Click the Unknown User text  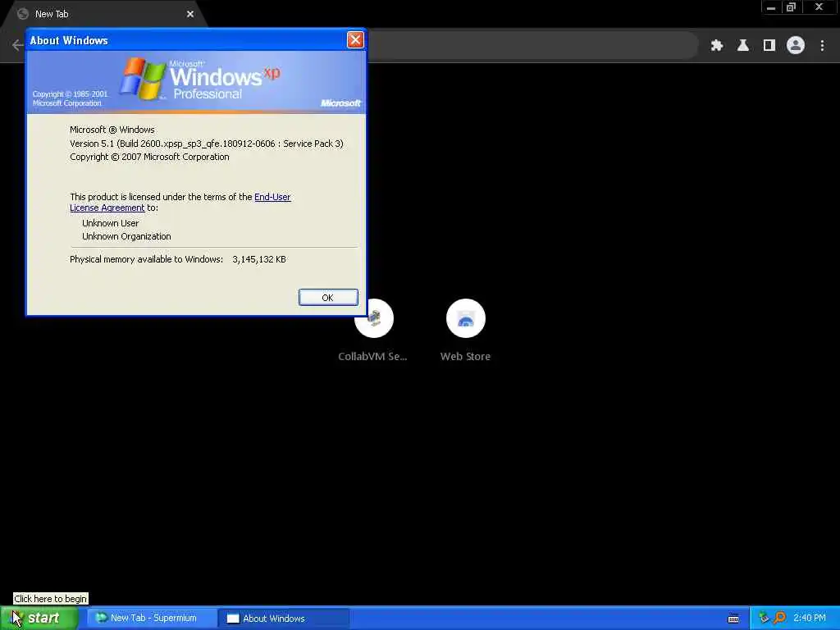tap(111, 223)
